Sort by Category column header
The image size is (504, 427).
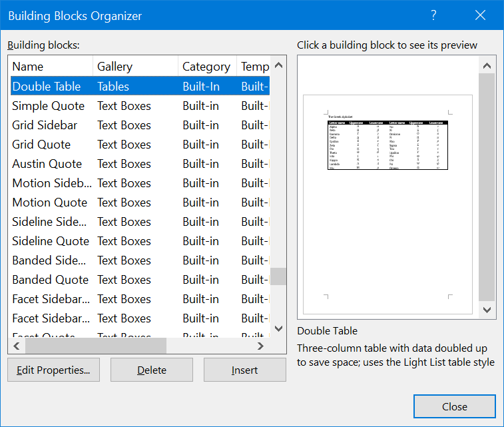(206, 67)
